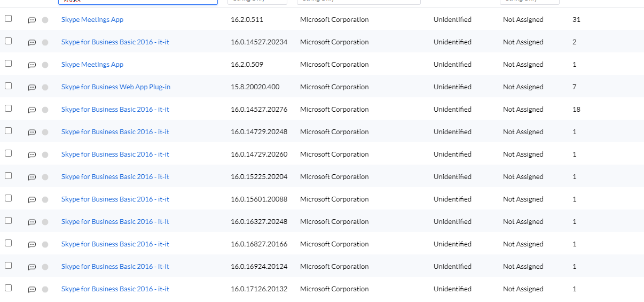This screenshot has width=644, height=302.
Task: Open Skype for Business Basic link, version 16.0.14729.20248
Action: click(115, 132)
